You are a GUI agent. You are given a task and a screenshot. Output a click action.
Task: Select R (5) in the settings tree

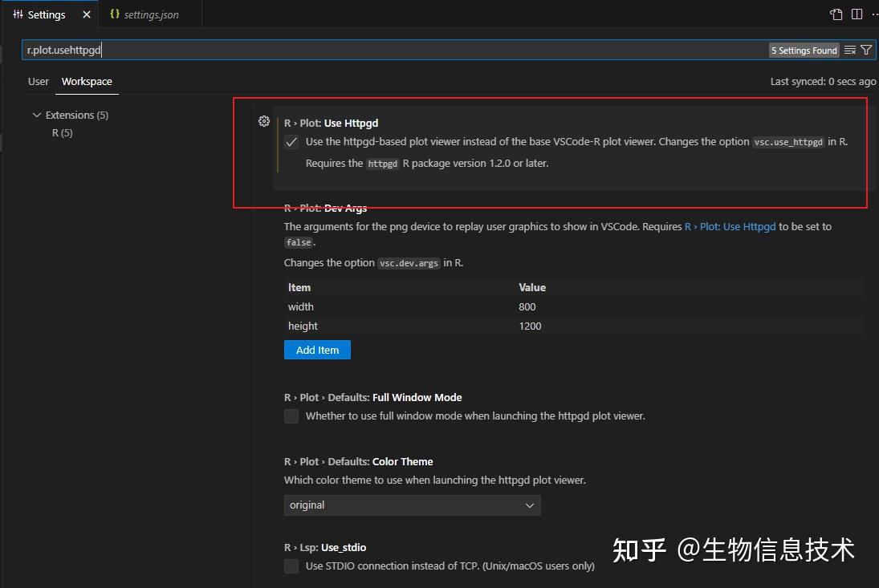pyautogui.click(x=62, y=132)
